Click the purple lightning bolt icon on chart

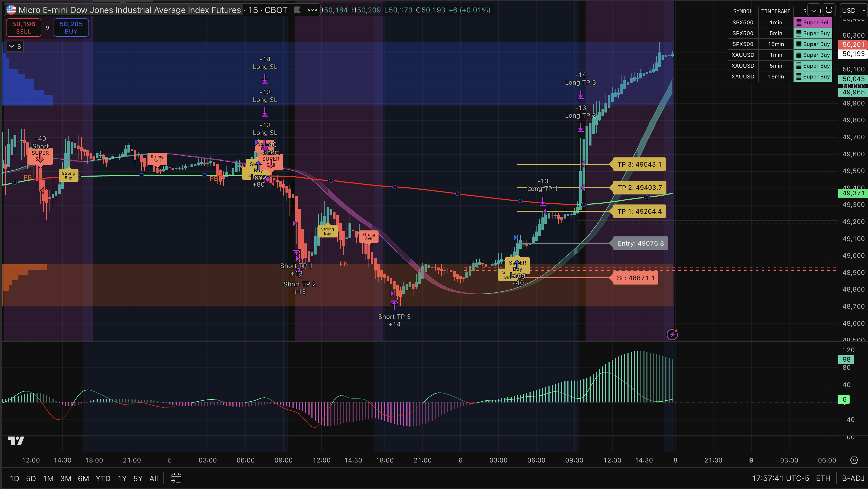coord(672,334)
